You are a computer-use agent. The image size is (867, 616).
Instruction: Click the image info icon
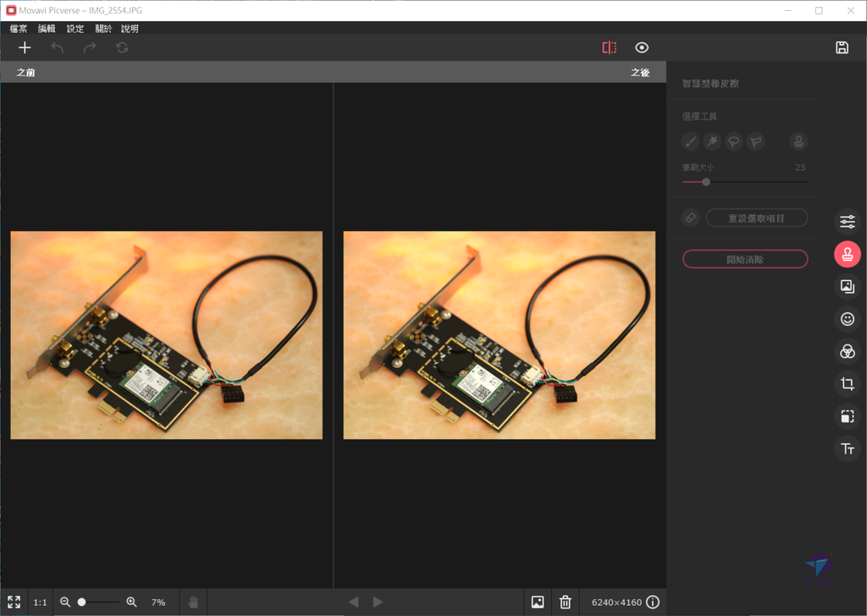[x=653, y=602]
